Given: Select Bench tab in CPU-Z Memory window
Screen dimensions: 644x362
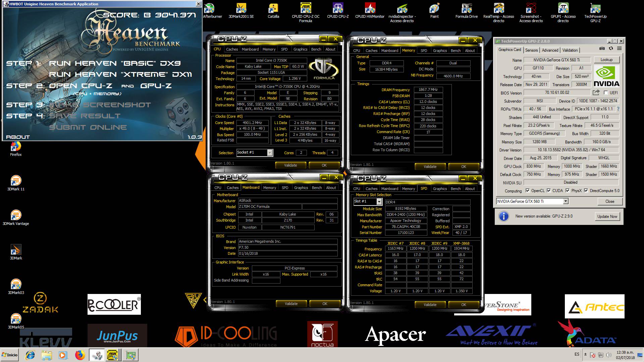Looking at the screenshot, I should click(455, 51).
